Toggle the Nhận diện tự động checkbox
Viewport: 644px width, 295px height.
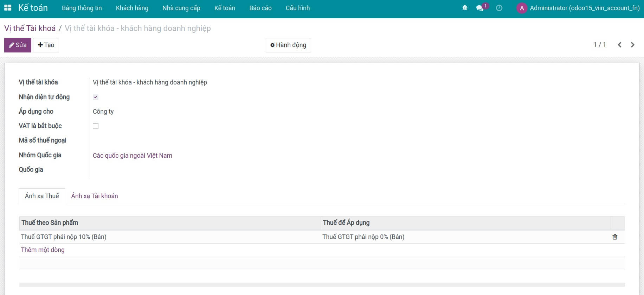coord(96,97)
